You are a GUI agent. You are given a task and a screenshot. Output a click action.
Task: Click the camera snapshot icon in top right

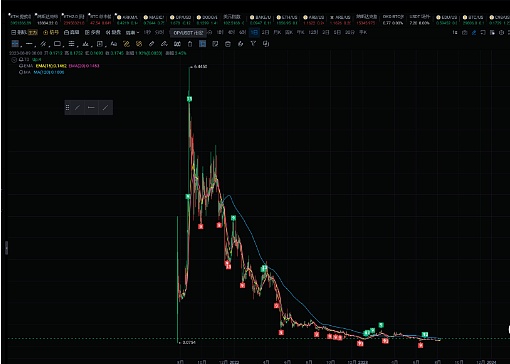click(465, 32)
